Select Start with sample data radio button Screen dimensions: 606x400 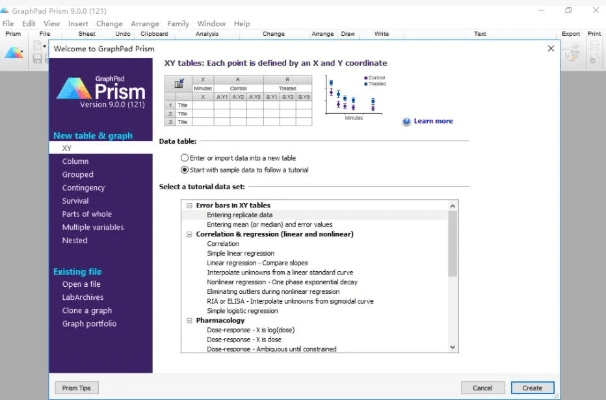coord(184,169)
